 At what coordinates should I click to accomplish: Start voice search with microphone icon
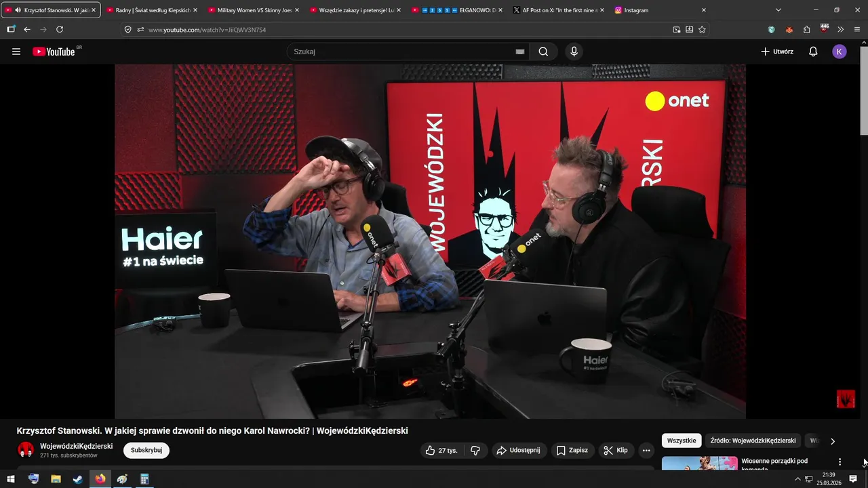574,52
